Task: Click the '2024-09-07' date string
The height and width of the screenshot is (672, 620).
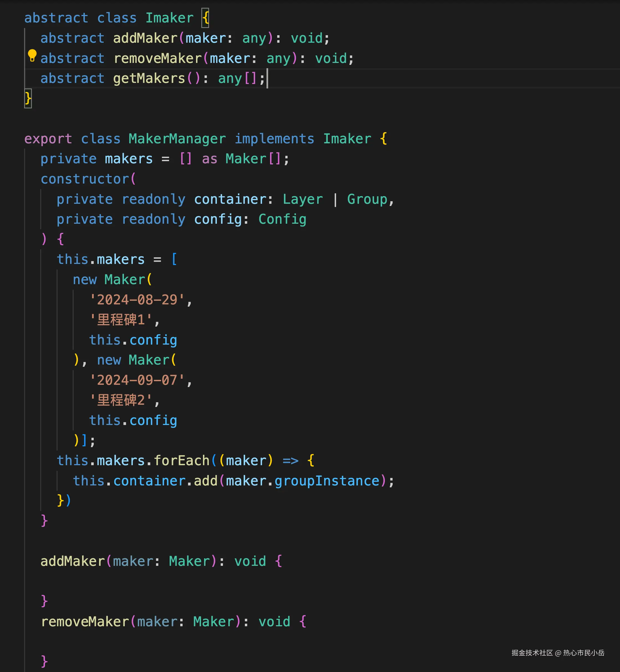Action: tap(137, 380)
